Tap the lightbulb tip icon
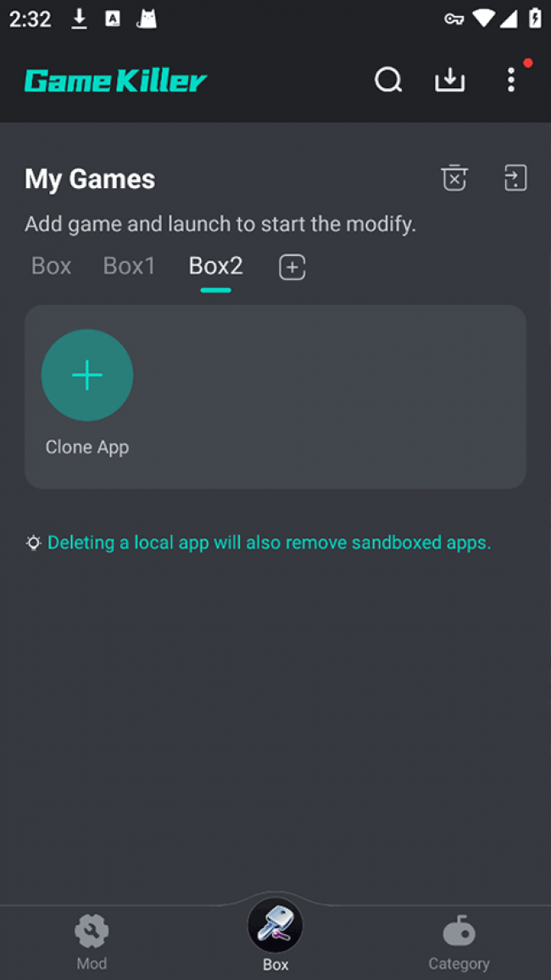This screenshot has width=551, height=980. (34, 543)
